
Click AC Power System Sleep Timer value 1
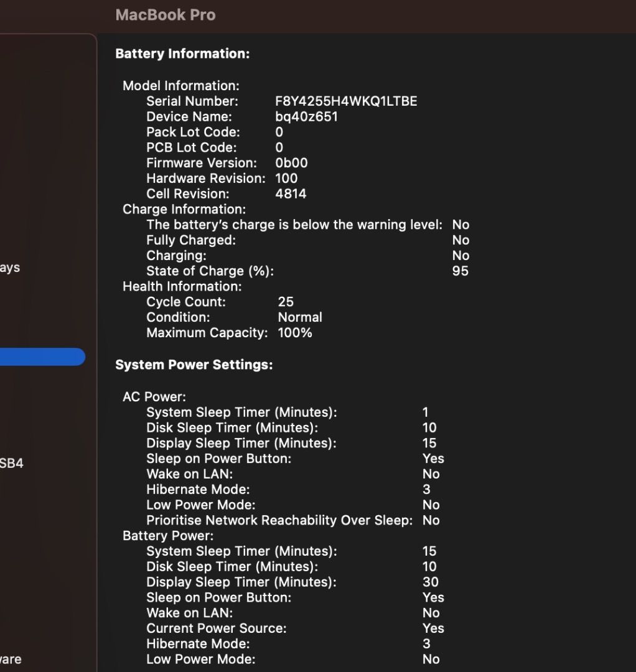(x=425, y=413)
